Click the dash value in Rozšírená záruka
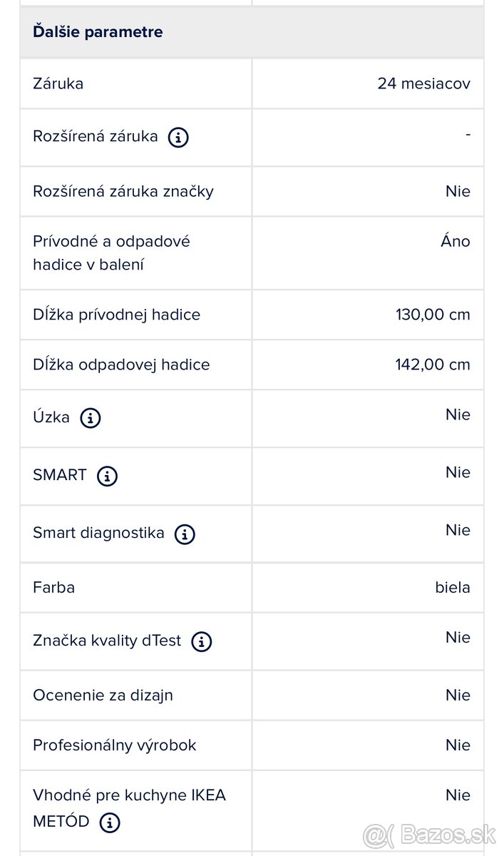Image resolution: width=504 pixels, height=856 pixels. (468, 133)
